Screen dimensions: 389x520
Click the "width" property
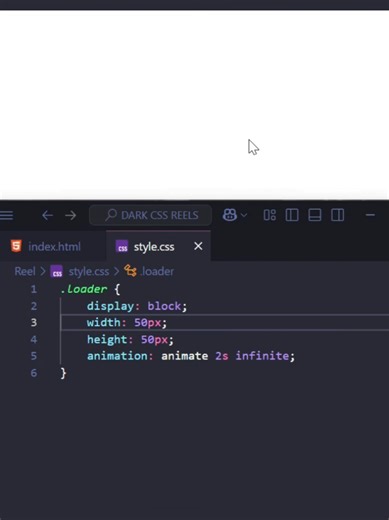104,322
